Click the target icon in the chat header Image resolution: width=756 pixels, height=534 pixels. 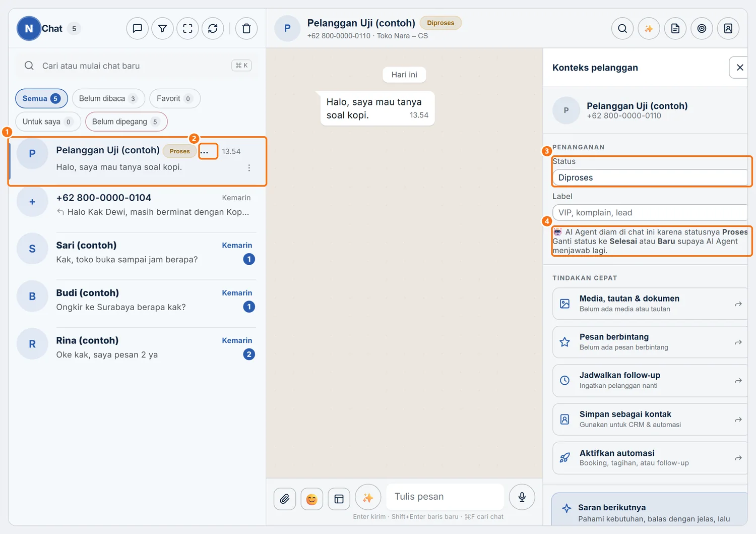(x=702, y=29)
